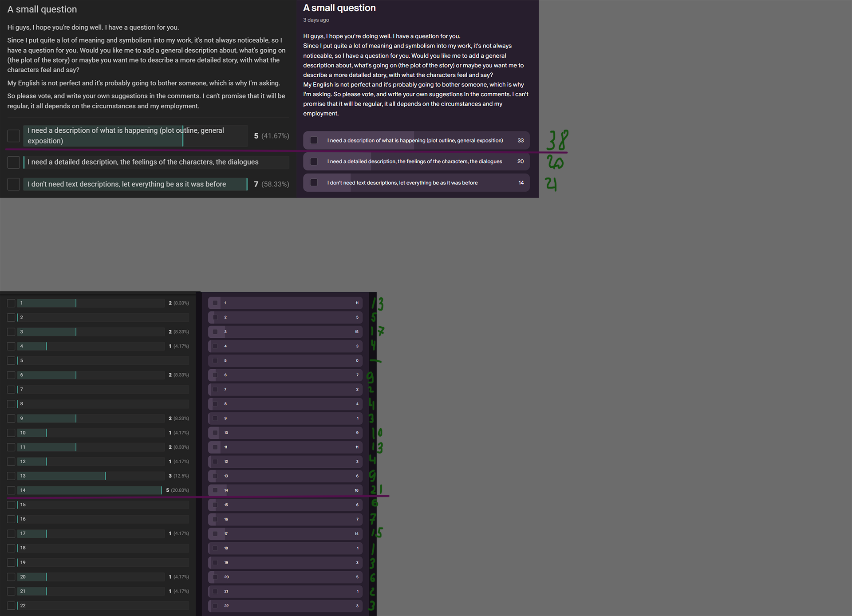The height and width of the screenshot is (616, 852).
Task: Click the "7 (58.33%)" vote count
Action: click(272, 184)
